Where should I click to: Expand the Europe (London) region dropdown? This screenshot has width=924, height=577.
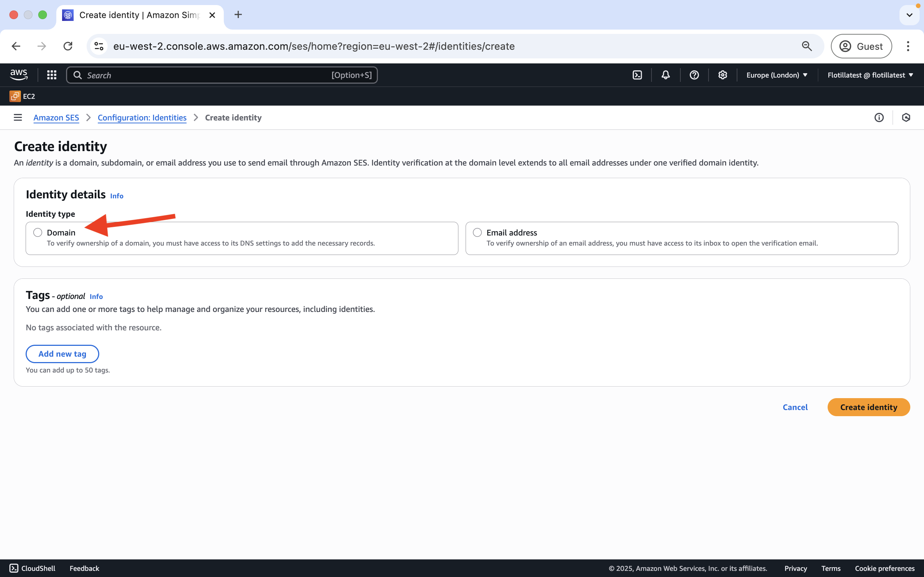[x=777, y=75]
